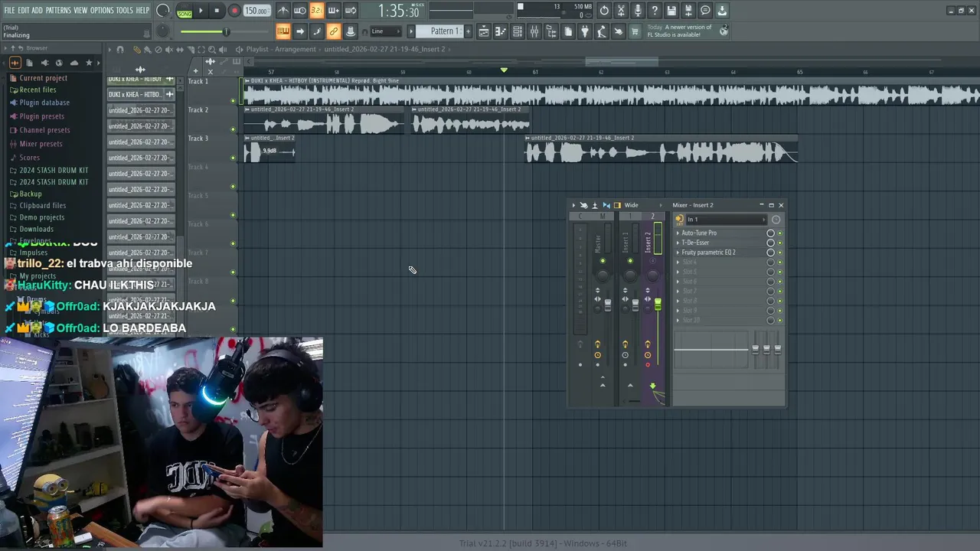Click the Master channel volume fader

click(608, 305)
